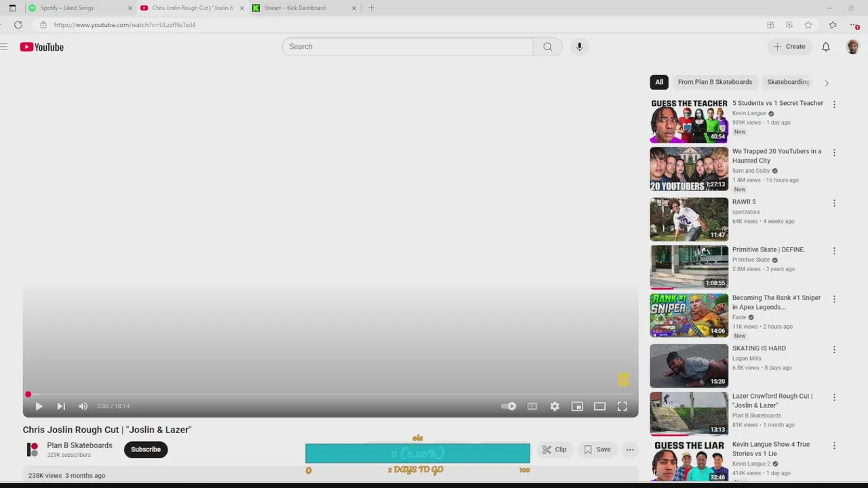The image size is (868, 488).
Task: Open the Plan B Skateboards channel name link
Action: (79, 445)
